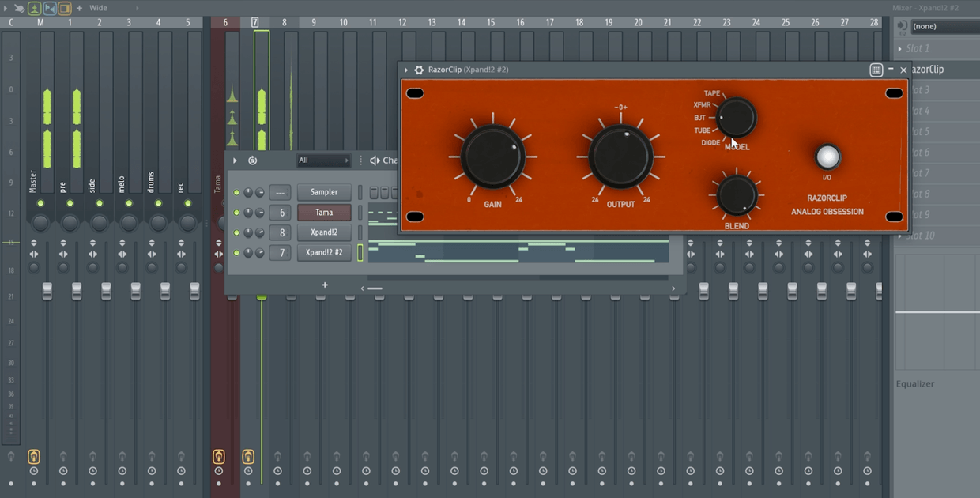Click track 7 armed record icon
980x498 pixels.
(x=248, y=456)
